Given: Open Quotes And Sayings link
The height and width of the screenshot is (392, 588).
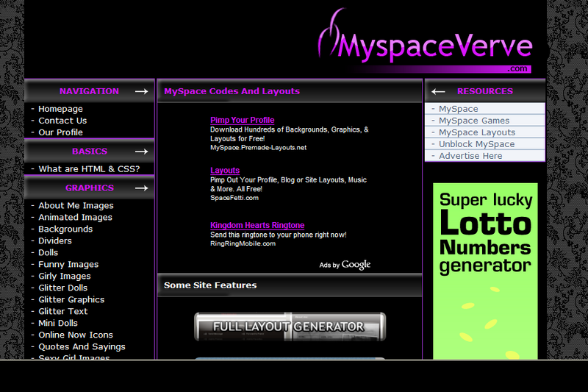Looking at the screenshot, I should 82,346.
